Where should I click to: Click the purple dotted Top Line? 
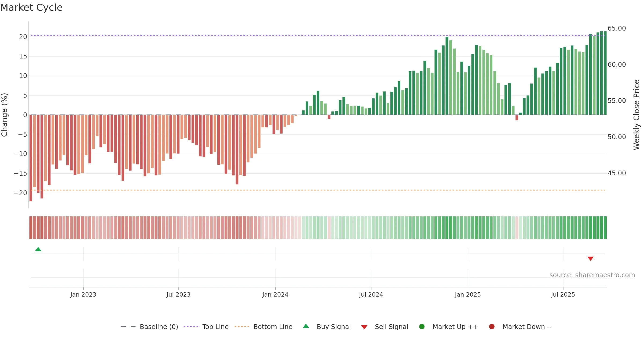(318, 36)
